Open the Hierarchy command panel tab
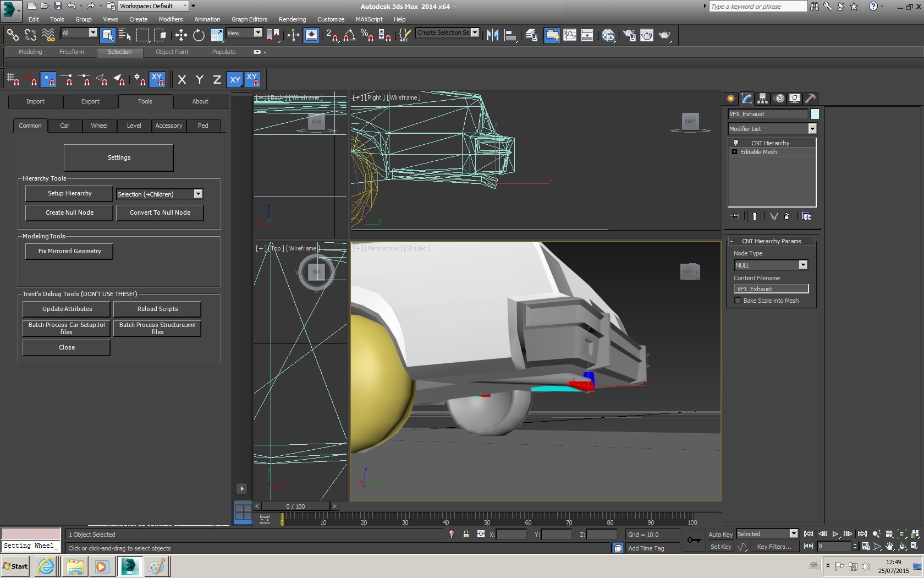The image size is (924, 578). pos(762,99)
